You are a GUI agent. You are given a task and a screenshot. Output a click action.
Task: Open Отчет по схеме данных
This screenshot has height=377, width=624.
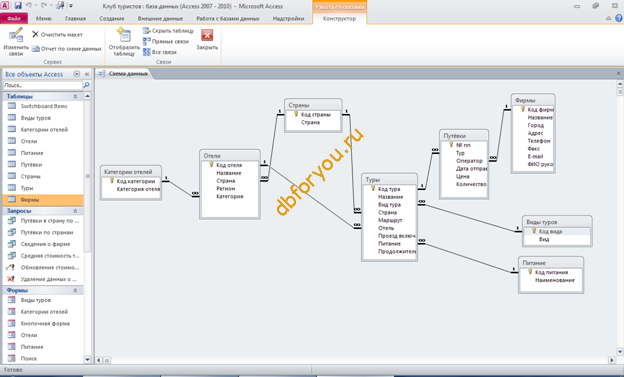[67, 49]
